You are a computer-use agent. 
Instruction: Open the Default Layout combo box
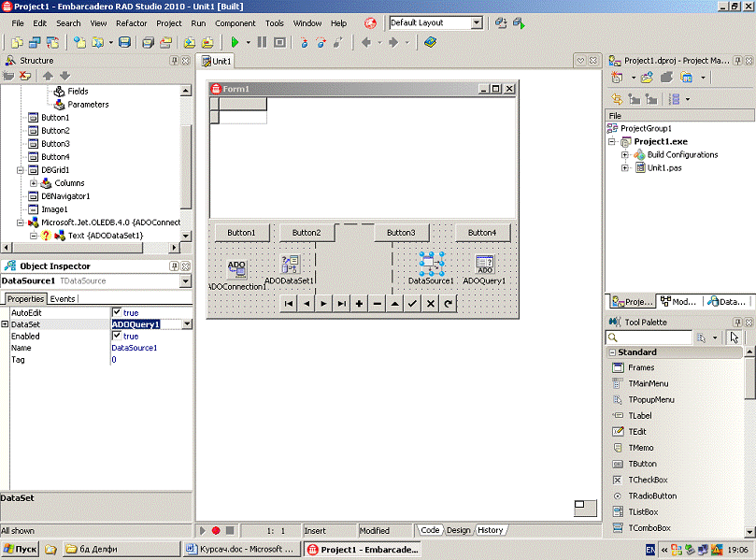[x=477, y=22]
